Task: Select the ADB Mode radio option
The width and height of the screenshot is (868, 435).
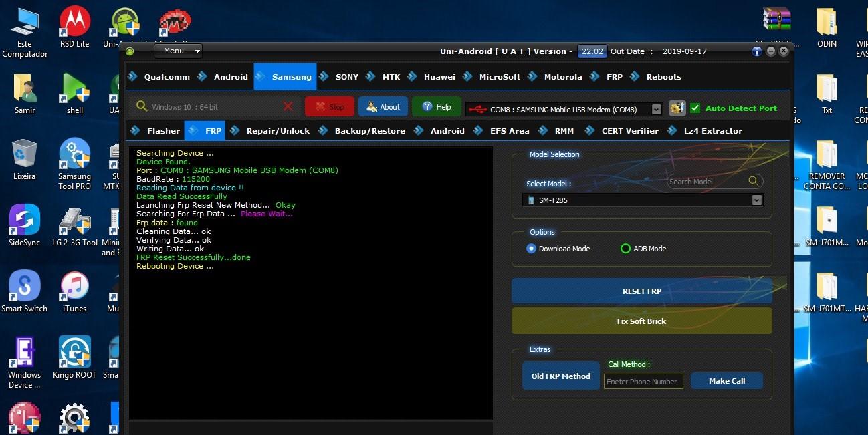Action: [625, 249]
